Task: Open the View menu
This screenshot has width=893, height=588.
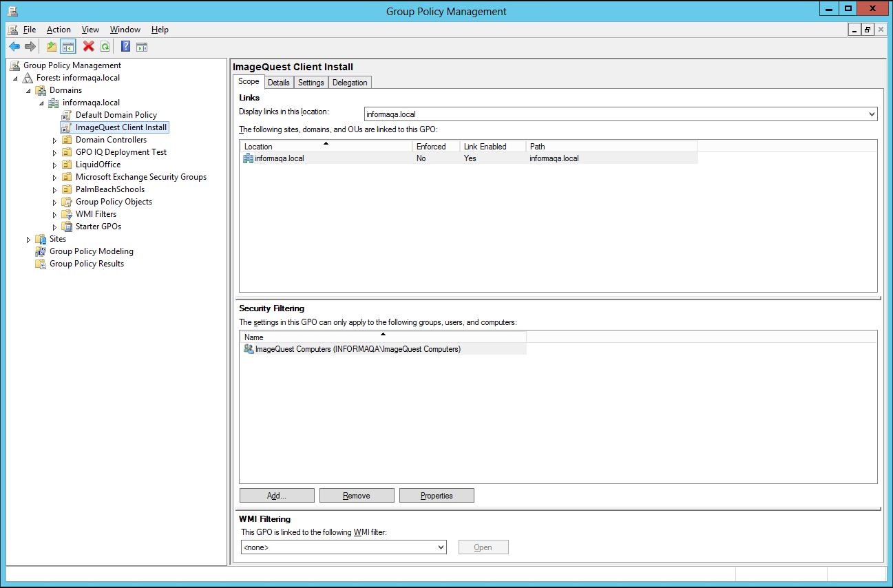Action: (x=90, y=30)
